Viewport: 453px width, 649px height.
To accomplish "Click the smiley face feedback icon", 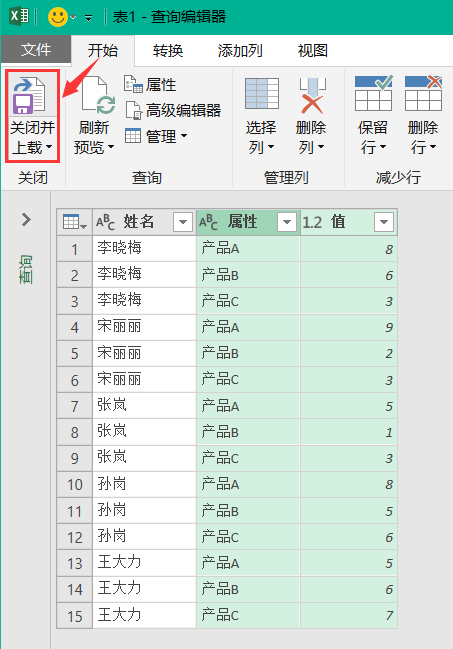I will (58, 17).
